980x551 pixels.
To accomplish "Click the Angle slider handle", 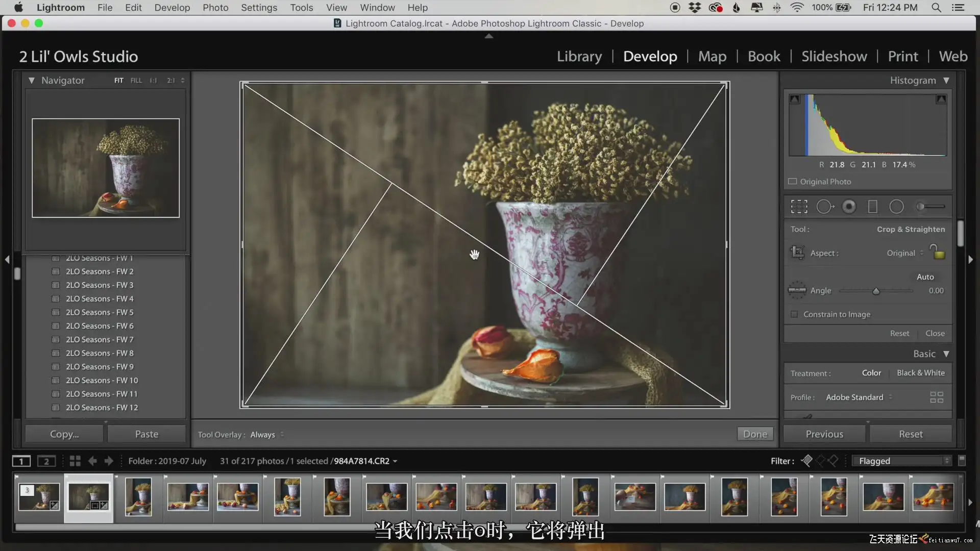I will click(876, 291).
